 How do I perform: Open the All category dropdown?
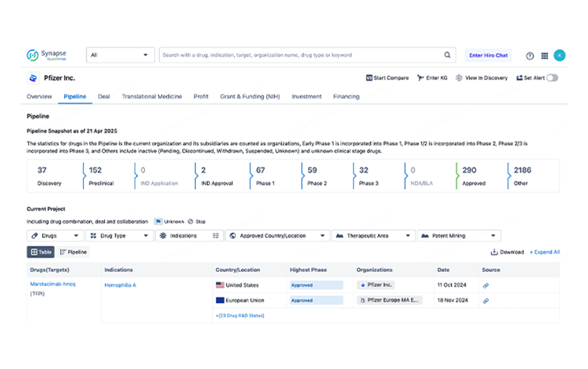coord(120,55)
